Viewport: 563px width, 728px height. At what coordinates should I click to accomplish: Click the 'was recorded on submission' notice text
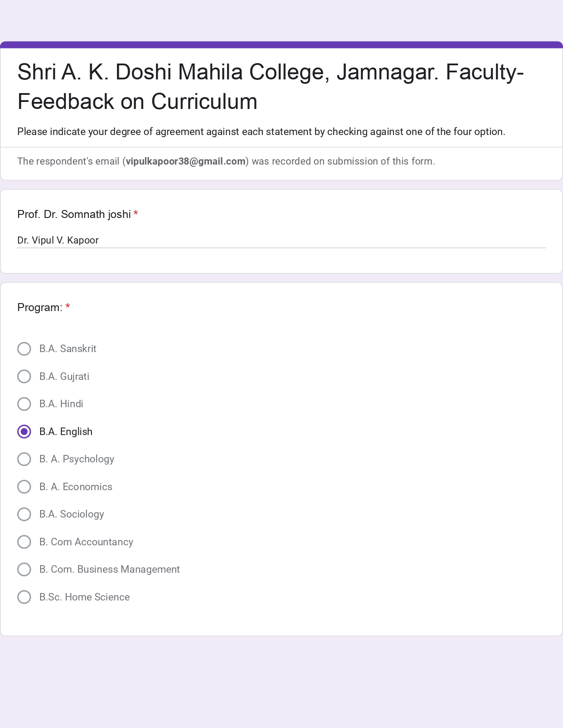point(343,161)
